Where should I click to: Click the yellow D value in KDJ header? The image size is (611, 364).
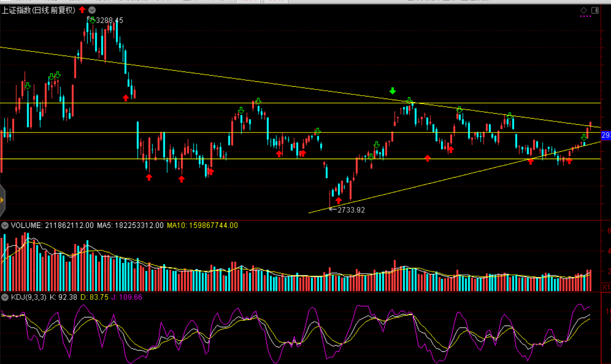click(94, 297)
